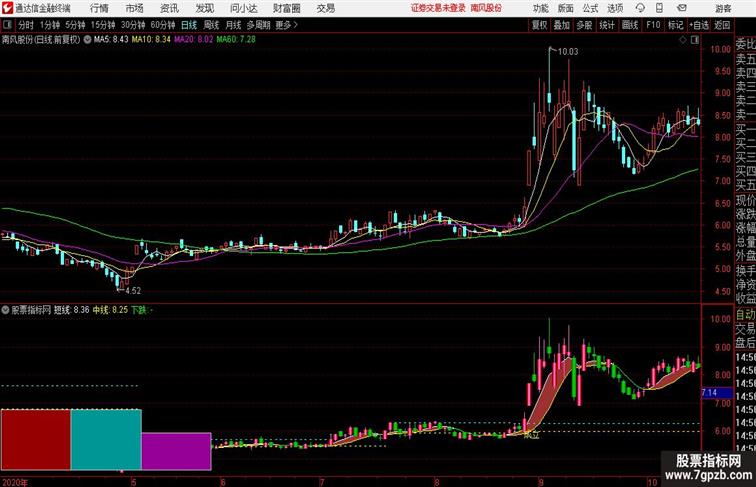756x487 pixels.
Task: Open the 选项 menu
Action: (x=615, y=8)
